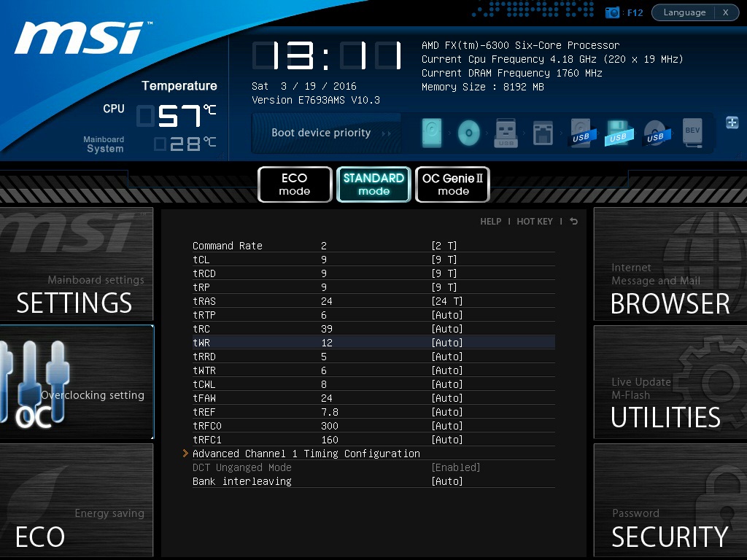This screenshot has width=747, height=560.
Task: Click the plus icon beside boot devices
Action: [732, 122]
